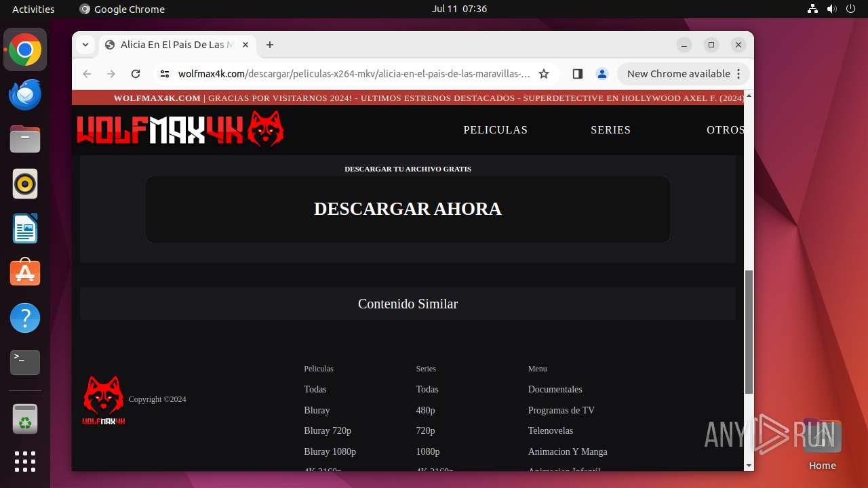Image resolution: width=868 pixels, height=488 pixels.
Task: View site information icon in address bar
Action: coord(165,74)
